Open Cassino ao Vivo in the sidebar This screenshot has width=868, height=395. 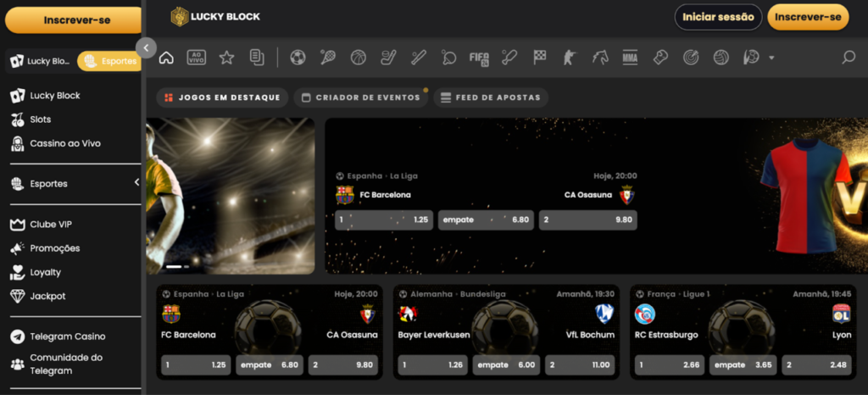(55, 143)
